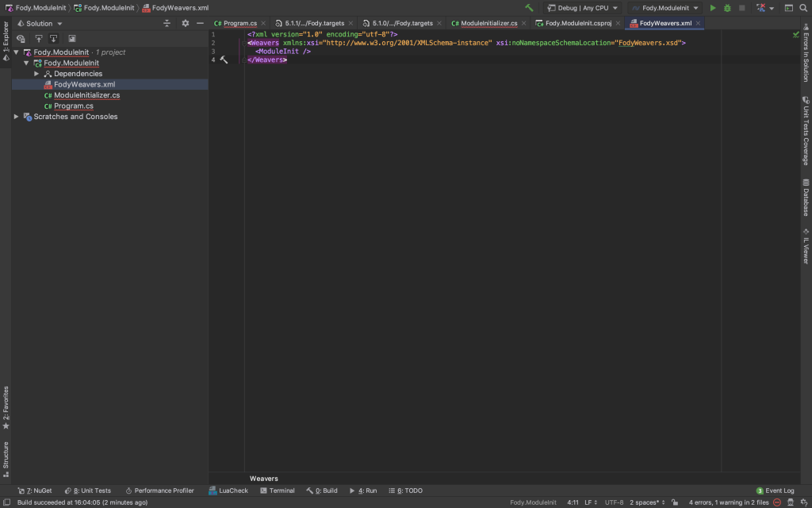The image size is (812, 508).
Task: Toggle autoscroll from source up-arrow icon
Action: pos(38,38)
